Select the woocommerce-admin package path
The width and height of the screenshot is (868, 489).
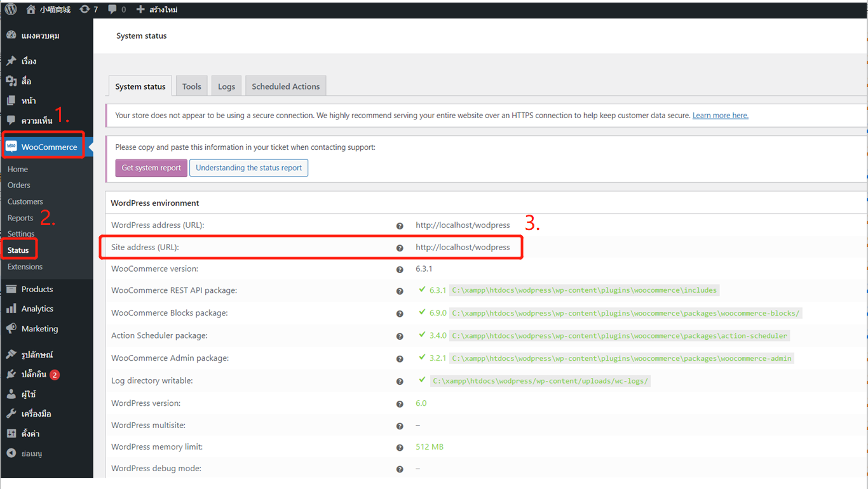pos(621,358)
